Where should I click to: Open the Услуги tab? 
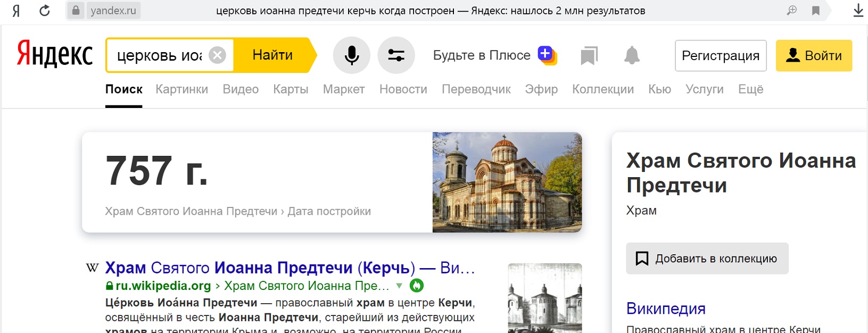coord(705,89)
